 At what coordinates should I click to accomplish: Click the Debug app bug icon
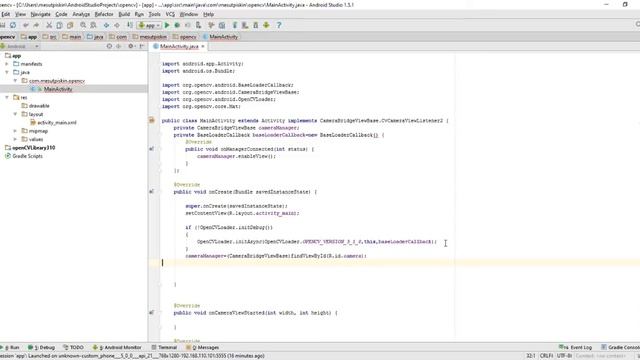click(x=177, y=25)
